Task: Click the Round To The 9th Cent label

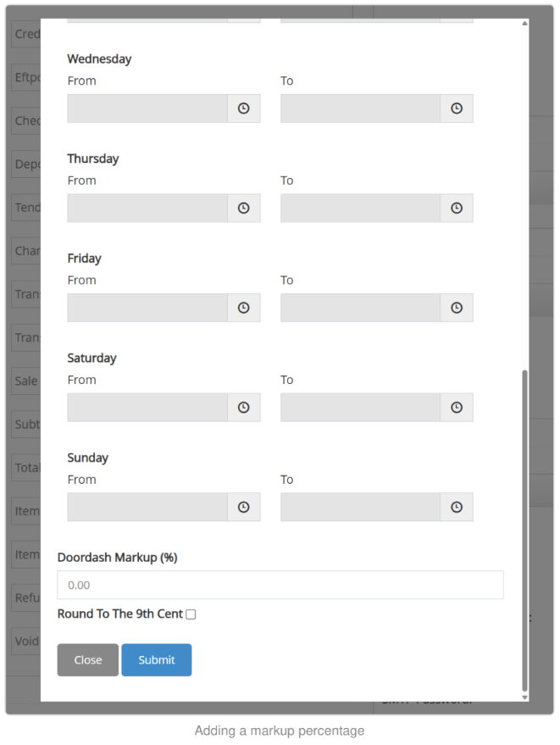Action: coord(120,614)
